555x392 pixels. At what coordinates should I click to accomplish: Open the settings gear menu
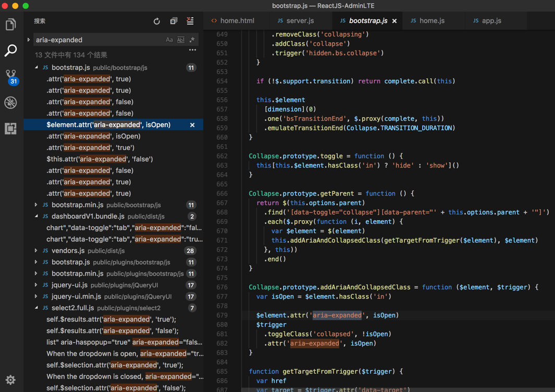coord(10,380)
